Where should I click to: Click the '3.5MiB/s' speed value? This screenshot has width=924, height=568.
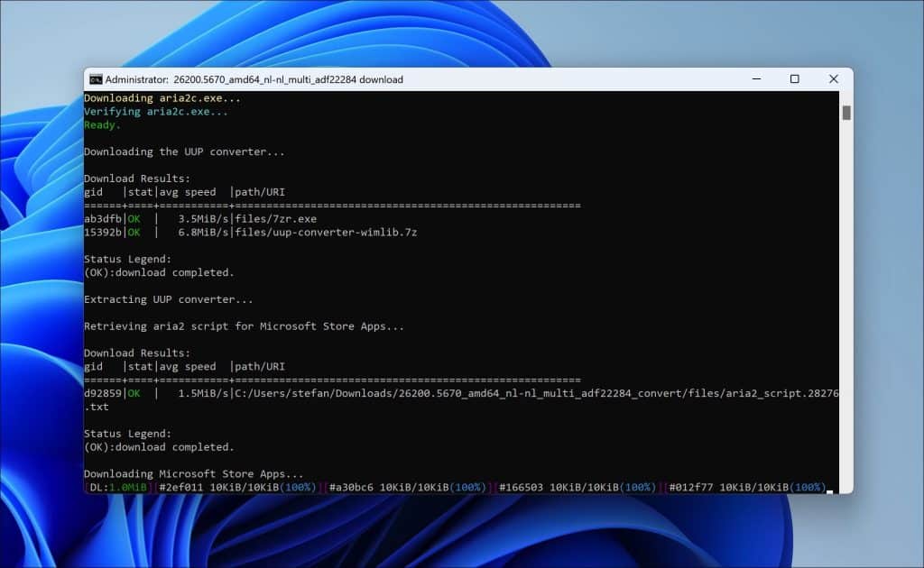pos(203,219)
